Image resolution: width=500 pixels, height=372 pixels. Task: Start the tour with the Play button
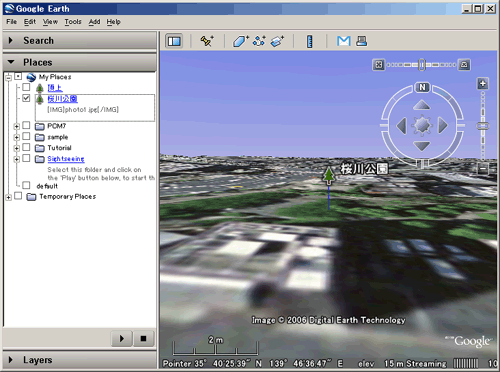point(122,339)
